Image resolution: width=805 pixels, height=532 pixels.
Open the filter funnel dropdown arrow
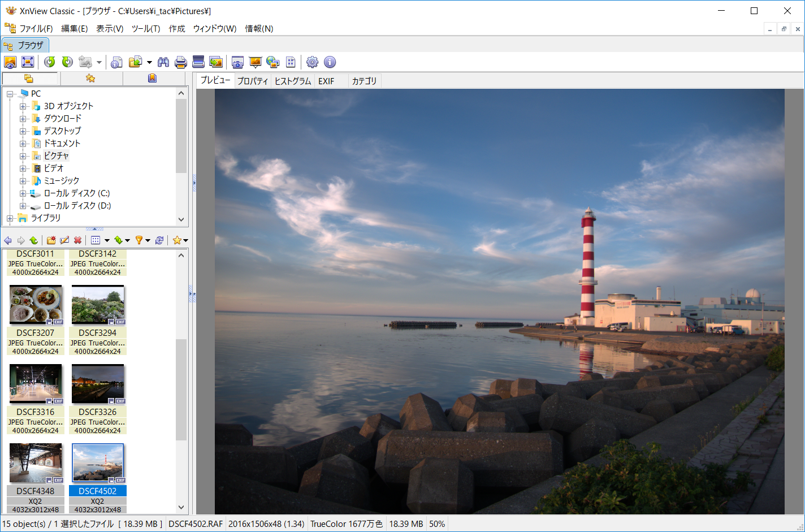(148, 240)
